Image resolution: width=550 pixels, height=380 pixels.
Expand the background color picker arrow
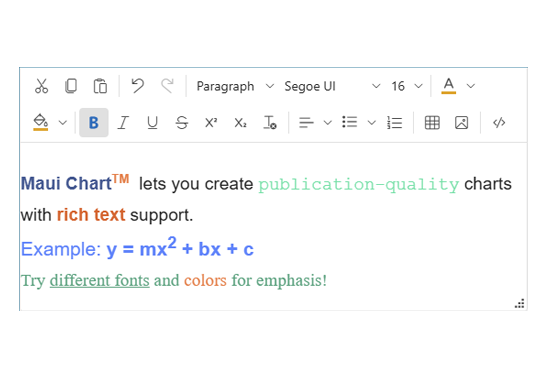point(63,123)
